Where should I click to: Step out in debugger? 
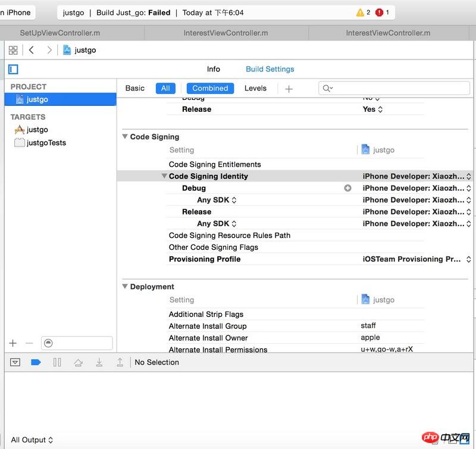(120, 362)
